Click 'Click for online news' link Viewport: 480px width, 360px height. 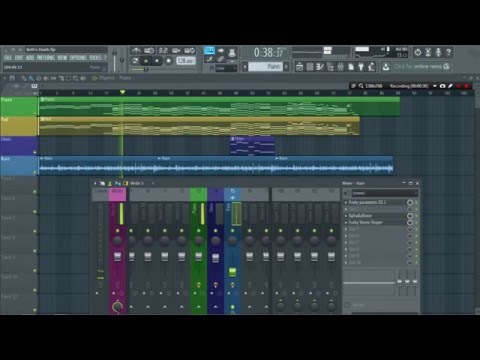coord(418,67)
